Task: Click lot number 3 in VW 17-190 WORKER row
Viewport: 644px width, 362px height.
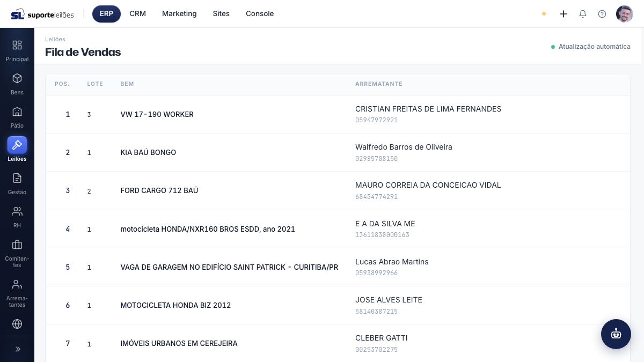Action: [89, 115]
